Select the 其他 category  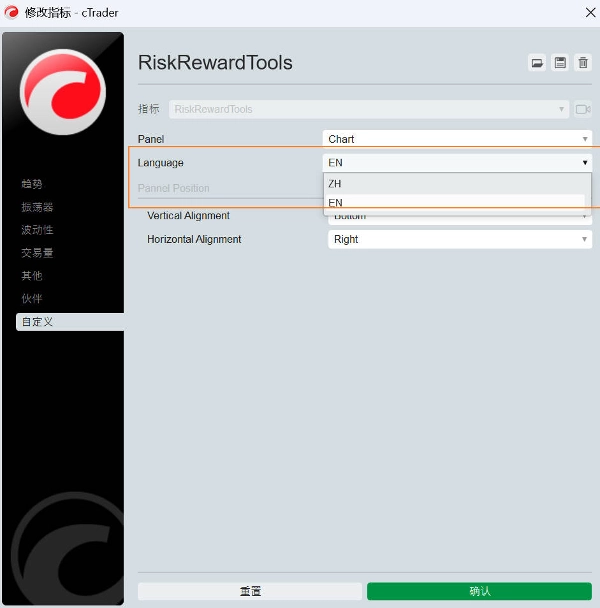[32, 276]
